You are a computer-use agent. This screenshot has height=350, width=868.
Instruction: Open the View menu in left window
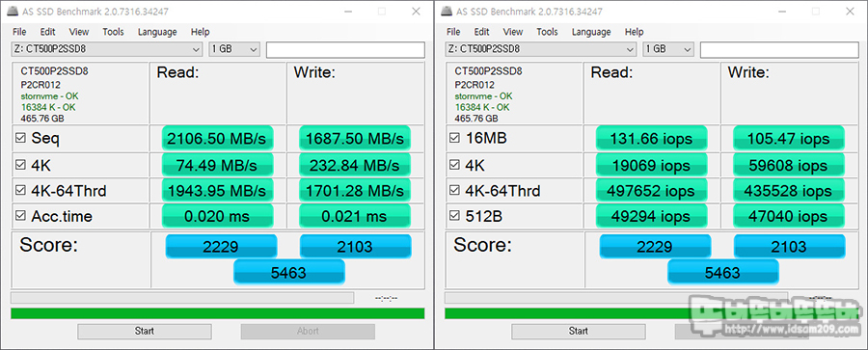[x=79, y=32]
